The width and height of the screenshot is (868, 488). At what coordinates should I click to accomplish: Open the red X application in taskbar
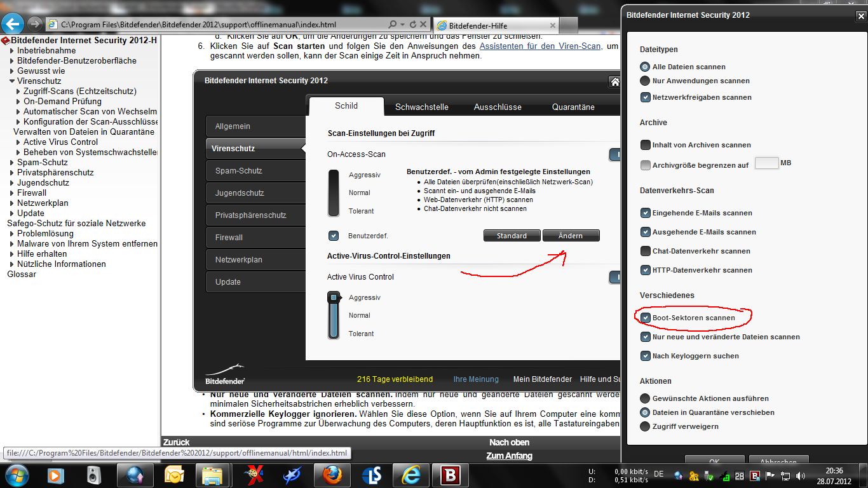click(254, 475)
